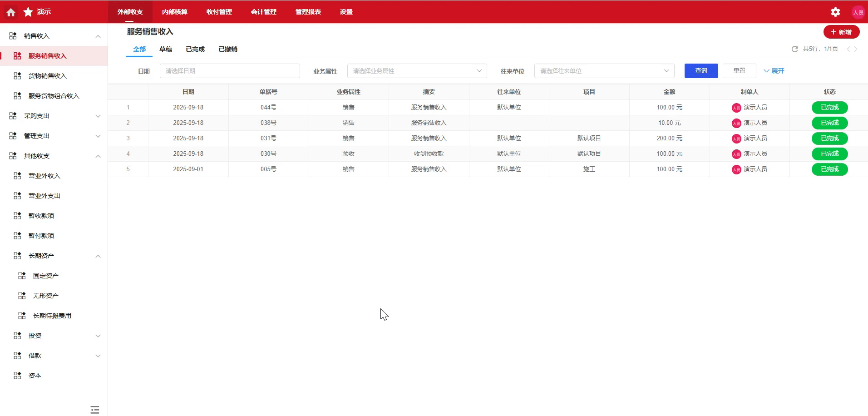Click the next page arrow

pyautogui.click(x=856, y=49)
